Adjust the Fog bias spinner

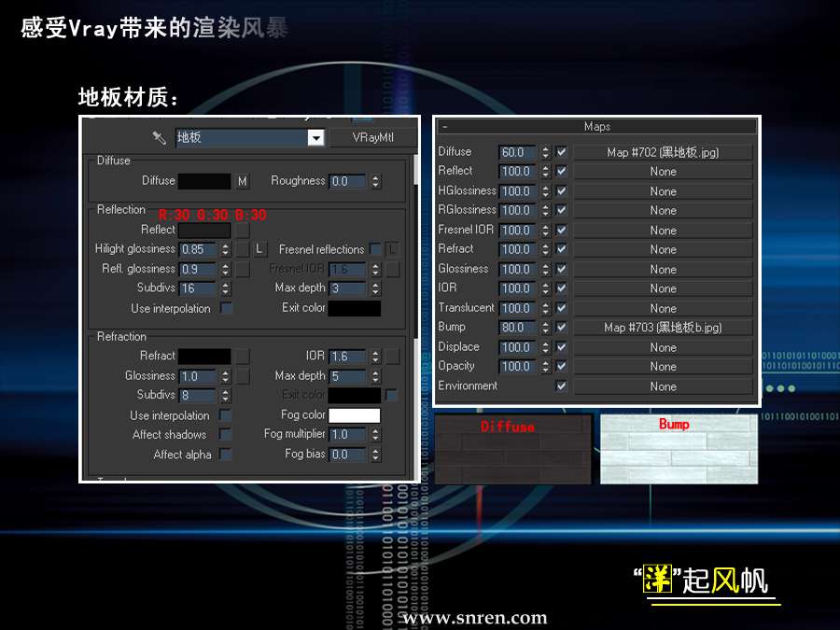click(375, 455)
